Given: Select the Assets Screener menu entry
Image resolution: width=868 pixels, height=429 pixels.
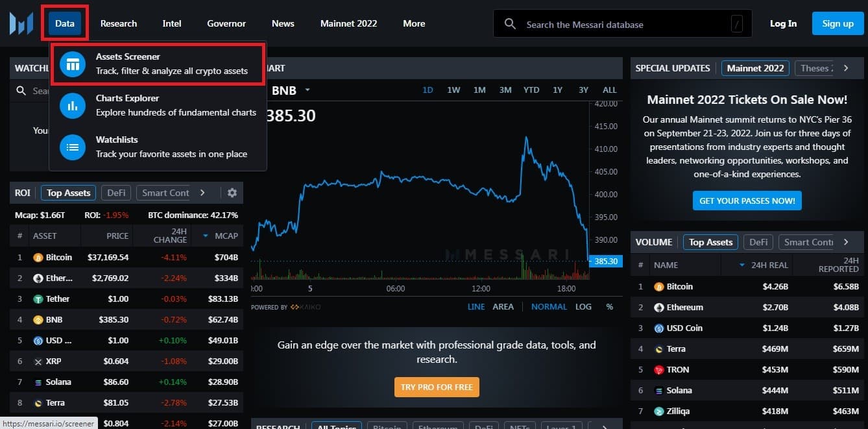Looking at the screenshot, I should click(x=158, y=64).
